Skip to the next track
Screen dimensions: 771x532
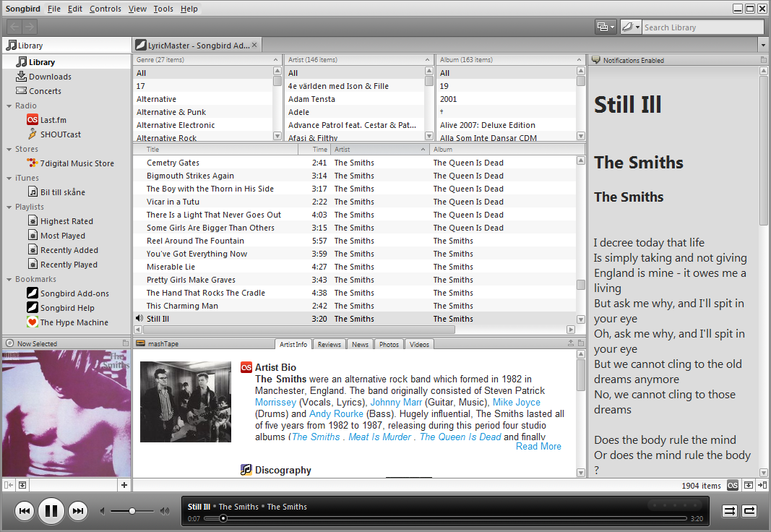click(78, 511)
